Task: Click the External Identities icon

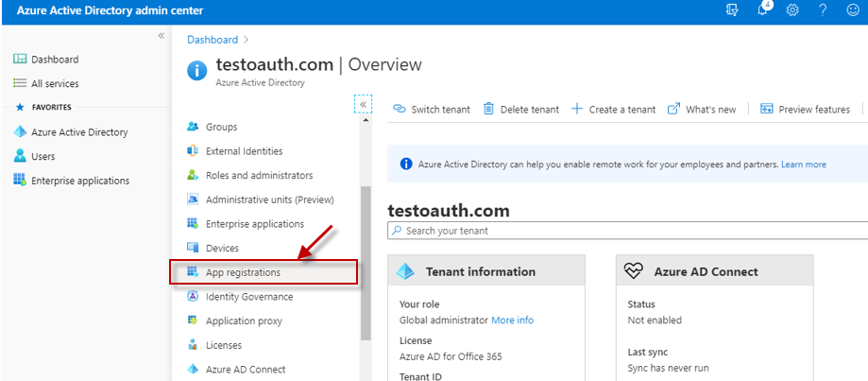Action: click(193, 151)
